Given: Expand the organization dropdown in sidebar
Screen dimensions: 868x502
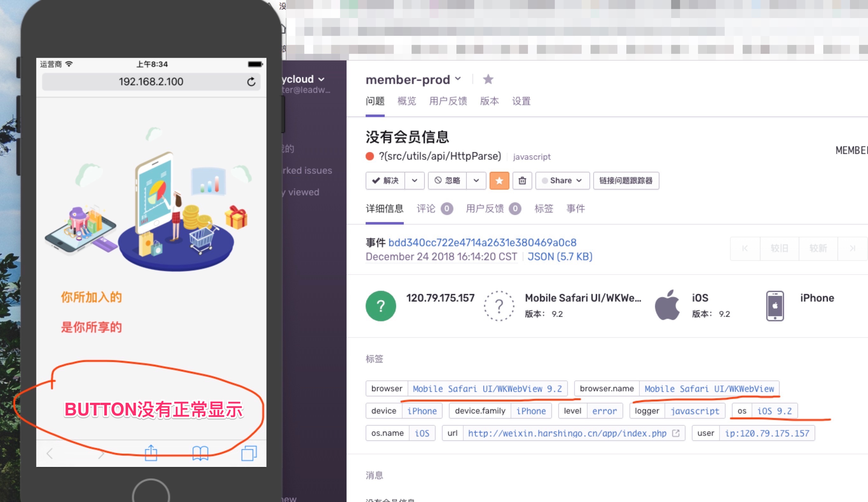Looking at the screenshot, I should point(321,80).
